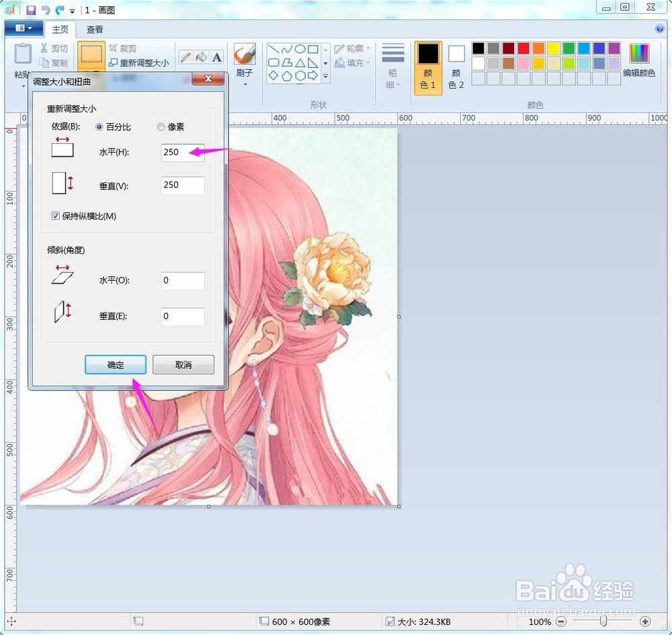Choose the Rectangle shape
672x635 pixels.
coord(313,49)
